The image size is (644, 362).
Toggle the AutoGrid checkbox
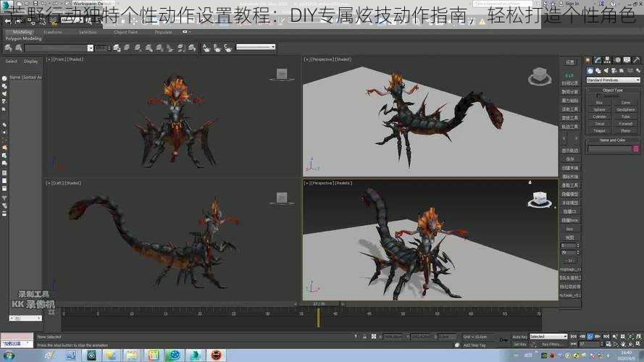click(x=598, y=96)
